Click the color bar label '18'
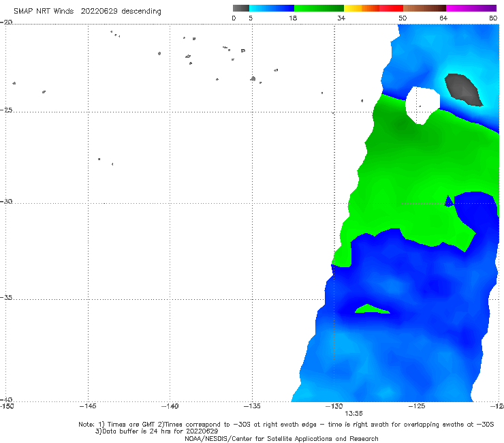Image resolution: width=504 pixels, height=443 pixels. coord(293,18)
